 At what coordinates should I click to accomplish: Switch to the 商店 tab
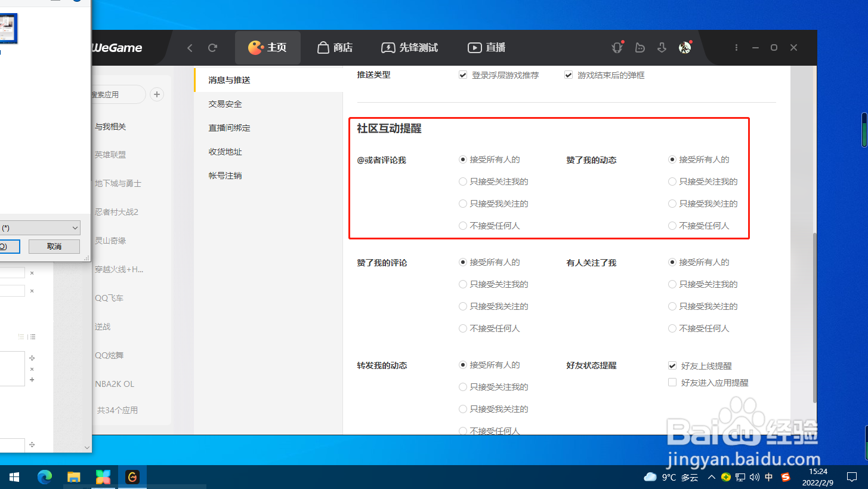(x=335, y=47)
